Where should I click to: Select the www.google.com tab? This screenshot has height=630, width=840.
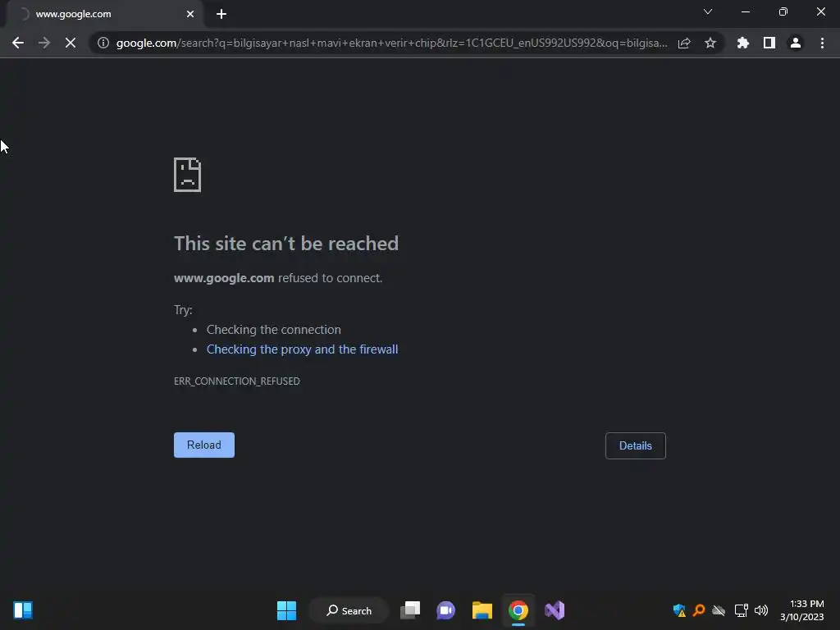coord(104,14)
